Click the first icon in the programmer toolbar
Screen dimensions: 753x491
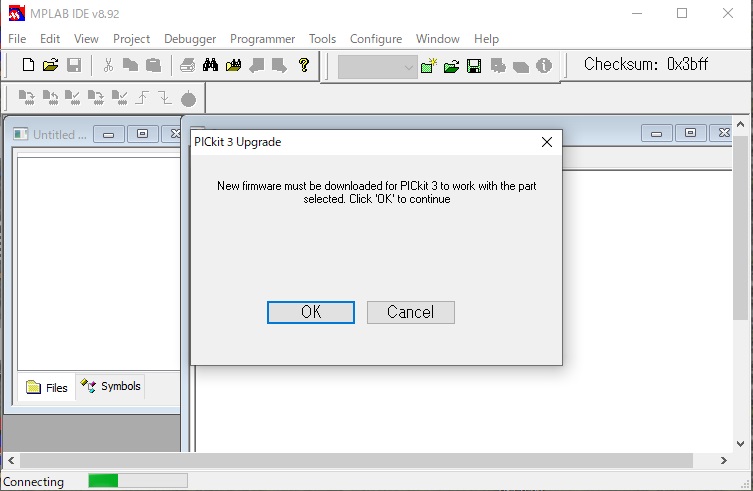click(x=27, y=98)
